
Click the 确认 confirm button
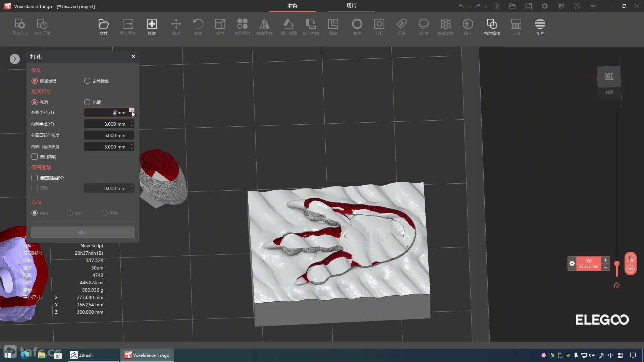[x=83, y=232]
